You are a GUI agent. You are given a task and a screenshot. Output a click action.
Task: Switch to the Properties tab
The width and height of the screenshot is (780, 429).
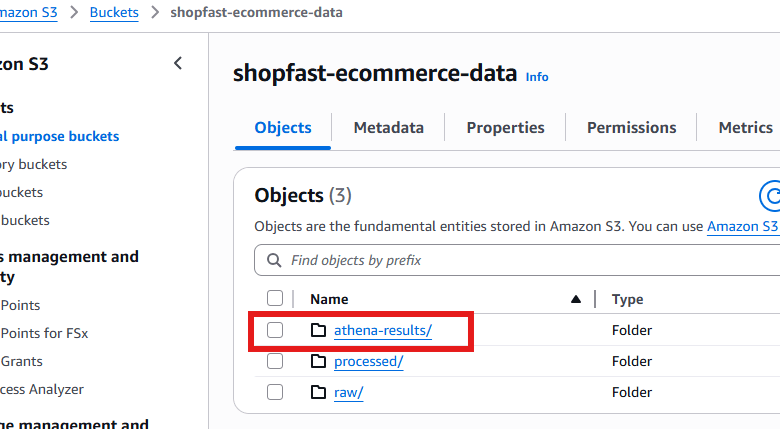[x=505, y=128]
